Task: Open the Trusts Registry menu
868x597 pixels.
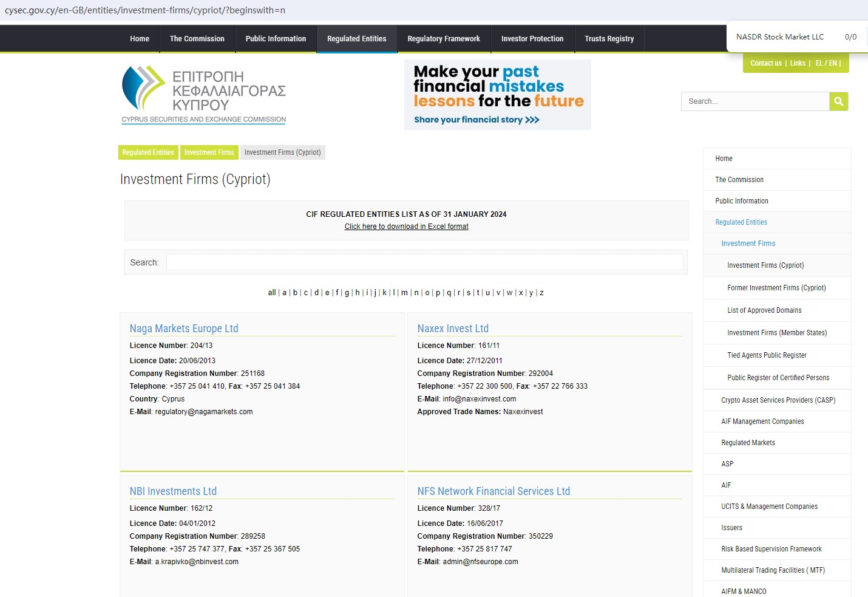Action: click(609, 39)
